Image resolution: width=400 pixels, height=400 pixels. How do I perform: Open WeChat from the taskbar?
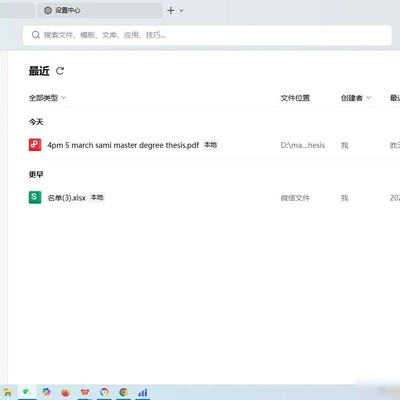tap(27, 392)
